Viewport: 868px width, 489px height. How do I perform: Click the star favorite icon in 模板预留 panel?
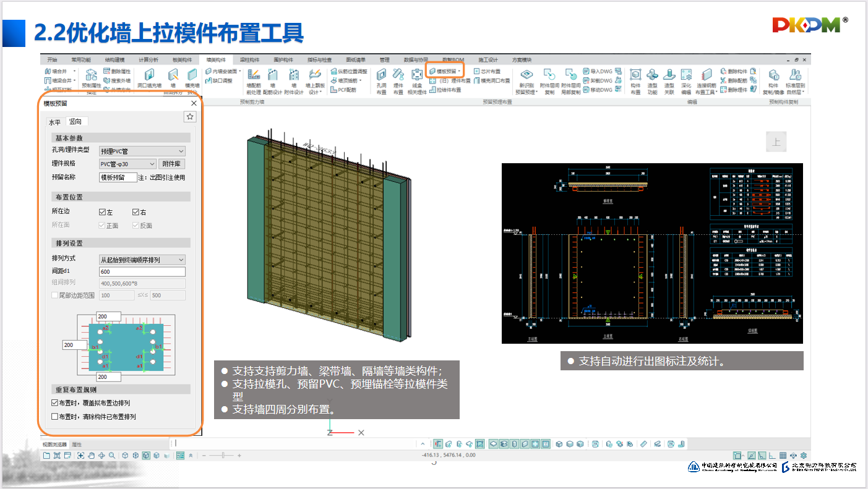pyautogui.click(x=191, y=116)
